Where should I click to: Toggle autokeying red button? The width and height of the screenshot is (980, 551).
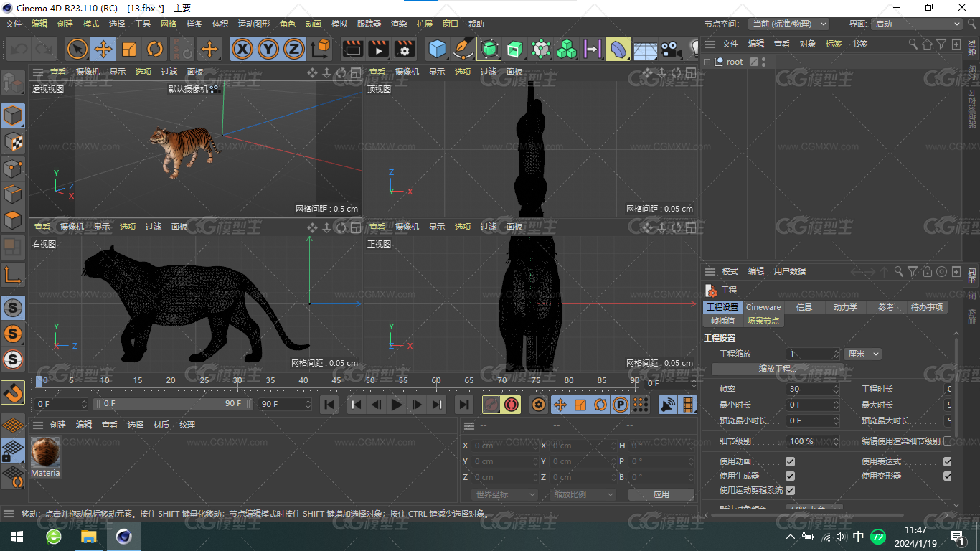coord(512,405)
